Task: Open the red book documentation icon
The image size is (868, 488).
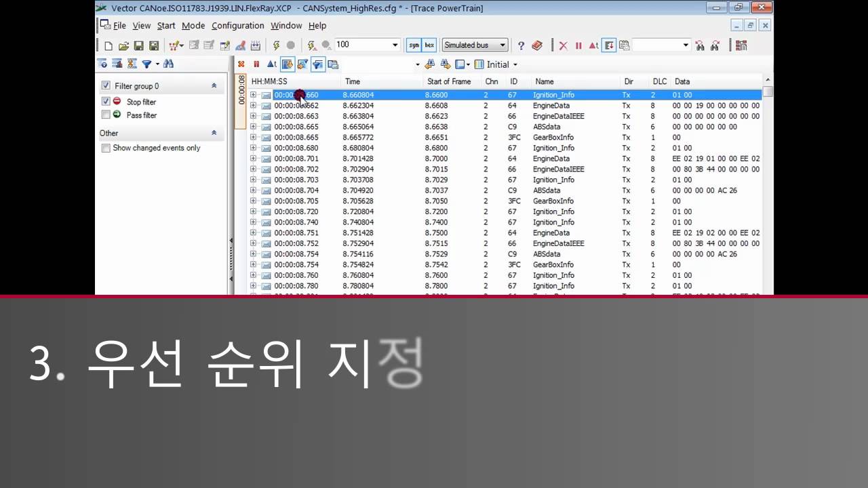Action: (537, 45)
